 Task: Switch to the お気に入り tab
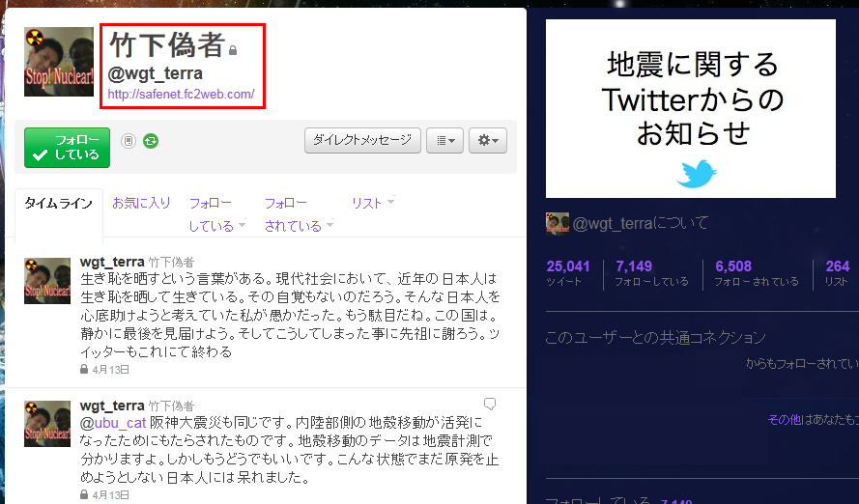pyautogui.click(x=141, y=203)
